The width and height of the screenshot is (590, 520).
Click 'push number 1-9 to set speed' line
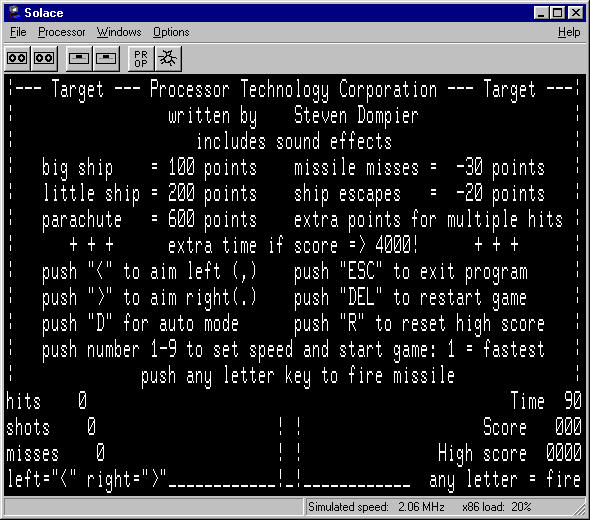tap(293, 350)
